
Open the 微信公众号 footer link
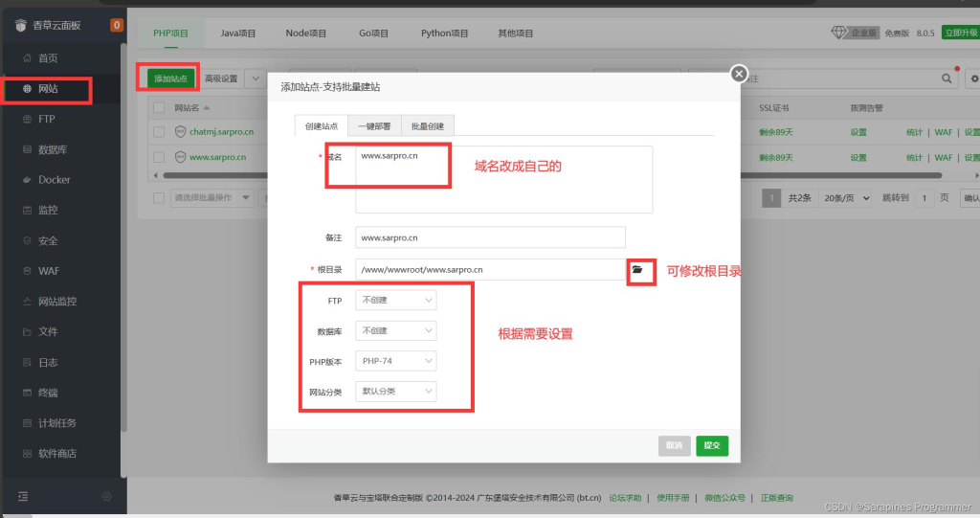(725, 498)
